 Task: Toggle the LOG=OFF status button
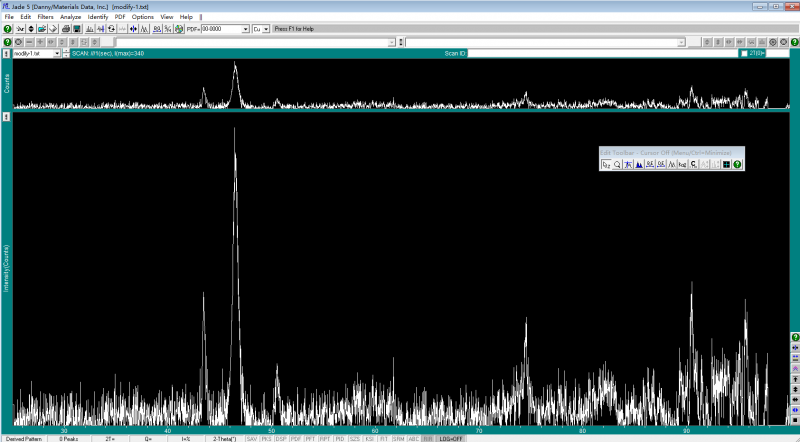point(451,438)
